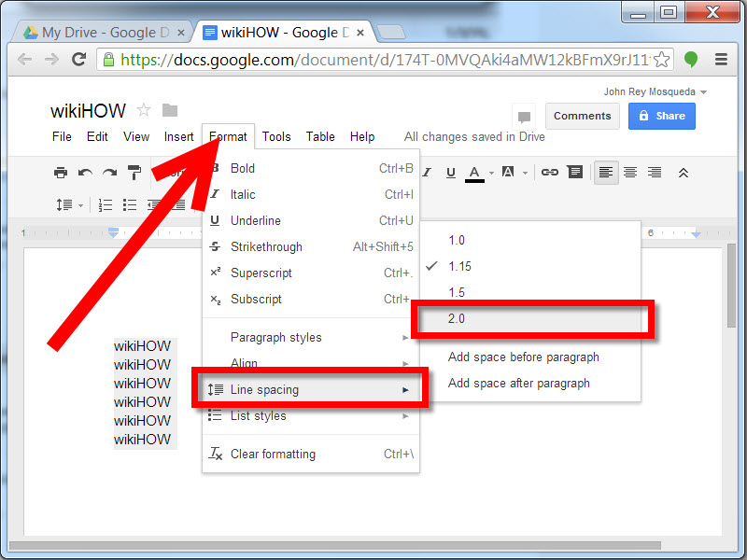747x560 pixels.
Task: Open the Edit menu
Action: click(x=97, y=136)
